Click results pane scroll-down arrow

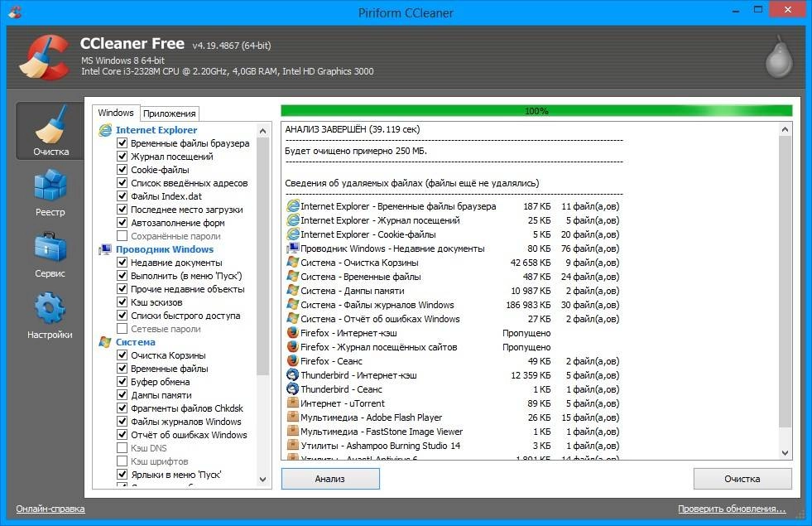click(x=785, y=453)
